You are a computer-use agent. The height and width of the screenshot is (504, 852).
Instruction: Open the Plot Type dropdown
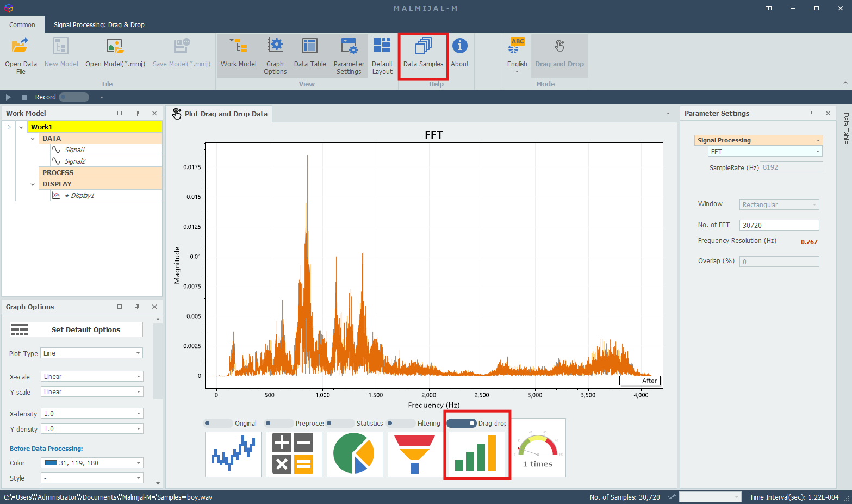[92, 353]
